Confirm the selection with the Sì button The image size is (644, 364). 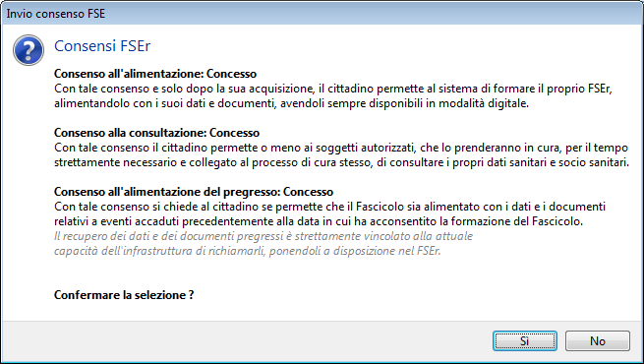coord(524,341)
